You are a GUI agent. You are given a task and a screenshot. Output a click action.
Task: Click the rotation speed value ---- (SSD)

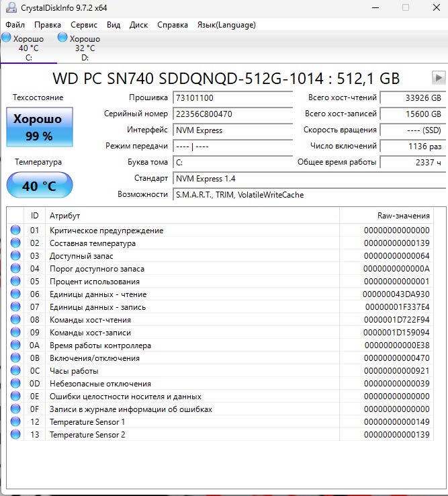413,130
